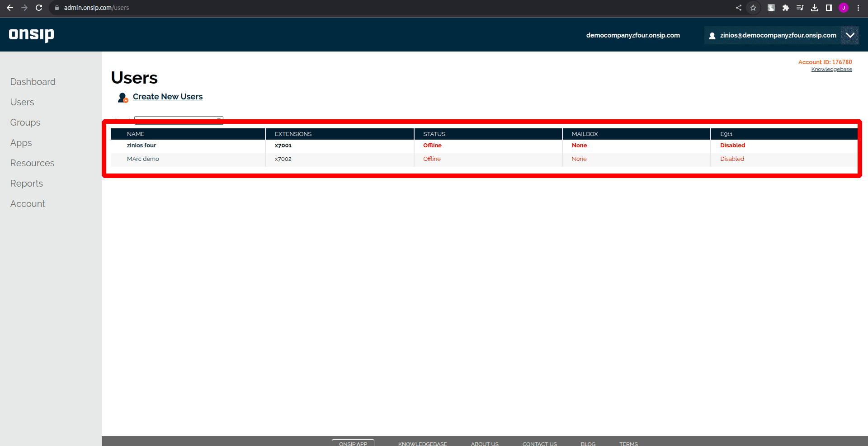The height and width of the screenshot is (446, 868).
Task: Open Chrome three-dot menu
Action: click(858, 8)
